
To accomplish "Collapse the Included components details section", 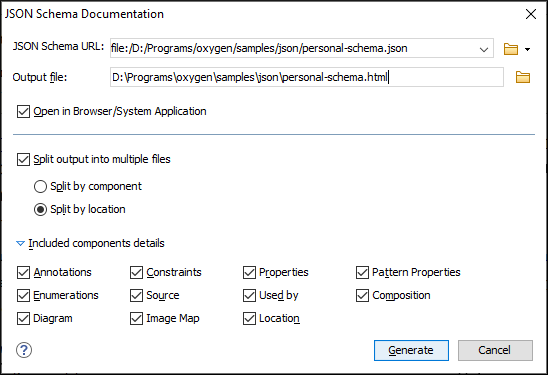I will click(x=21, y=243).
